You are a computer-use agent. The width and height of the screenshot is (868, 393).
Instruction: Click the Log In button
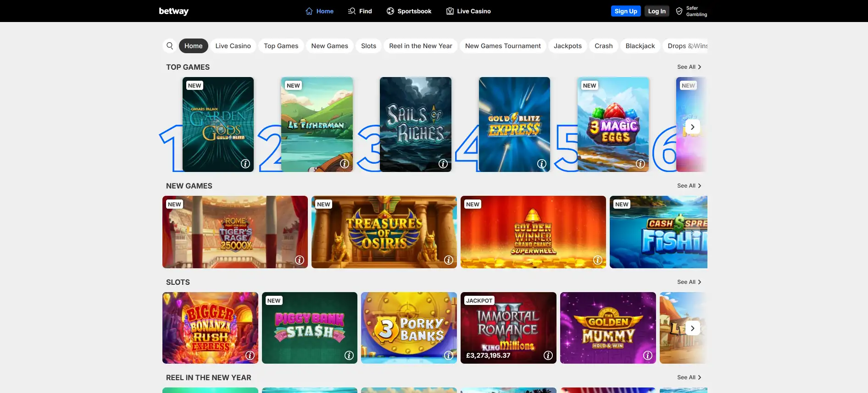(x=657, y=11)
